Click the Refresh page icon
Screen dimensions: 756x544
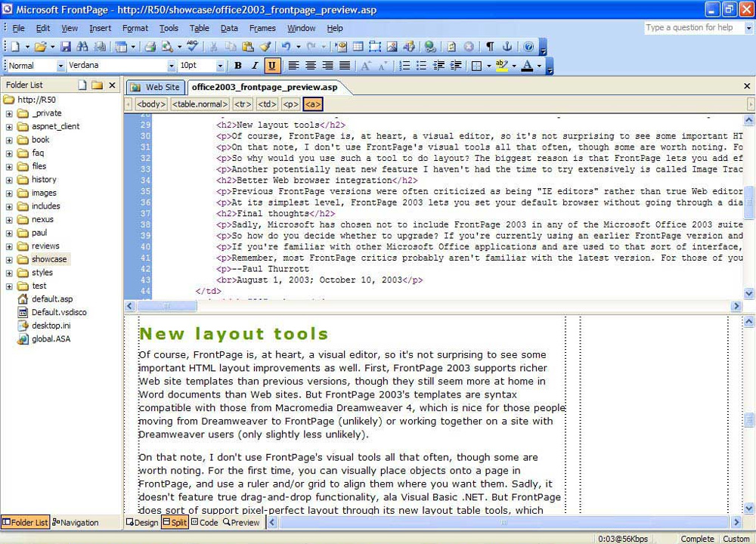tap(451, 47)
